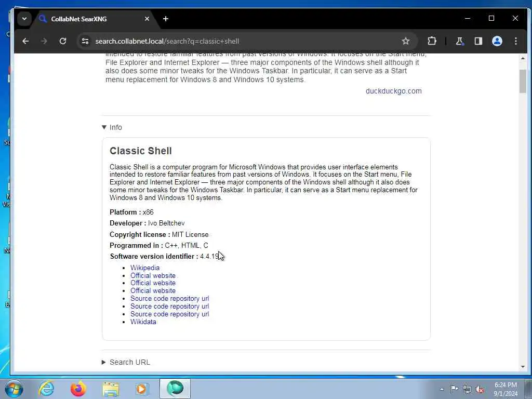Viewport: 532px width, 399px height.
Task: Toggle the browser side panel
Action: (x=478, y=41)
